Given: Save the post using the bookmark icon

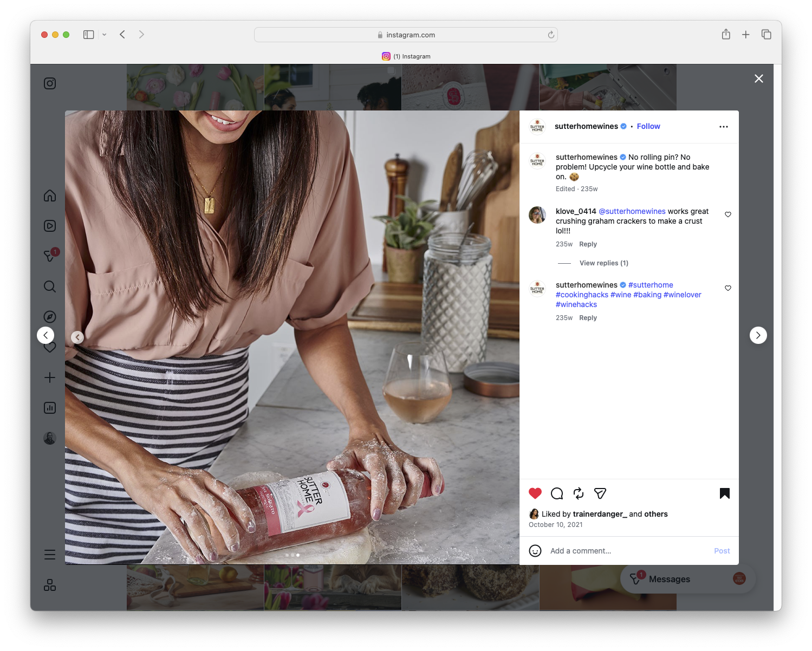Looking at the screenshot, I should [x=725, y=493].
